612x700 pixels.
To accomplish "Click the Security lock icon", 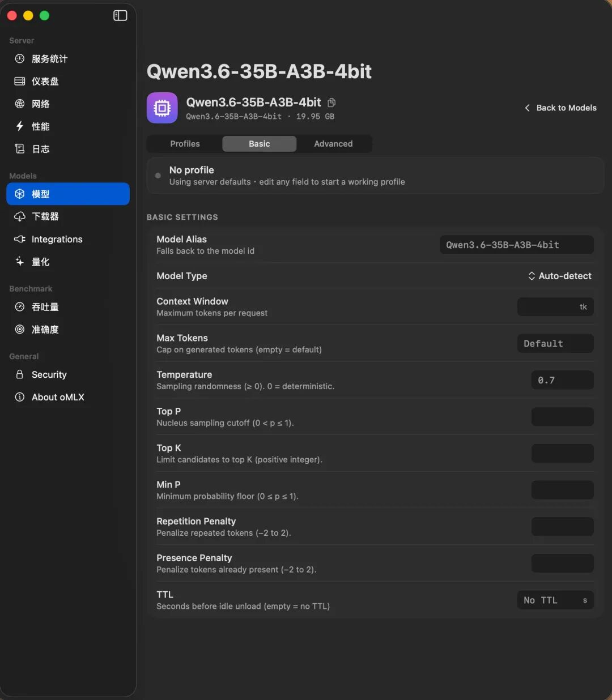I will pyautogui.click(x=20, y=375).
